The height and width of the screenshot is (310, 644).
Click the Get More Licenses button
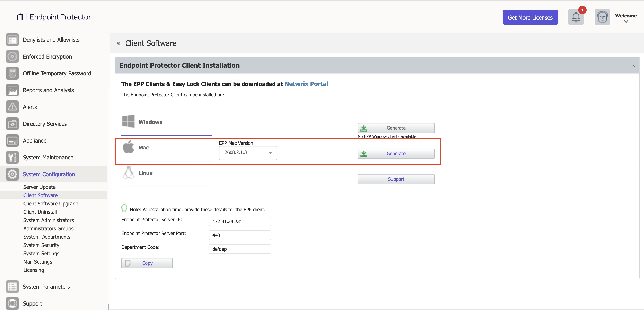point(530,17)
